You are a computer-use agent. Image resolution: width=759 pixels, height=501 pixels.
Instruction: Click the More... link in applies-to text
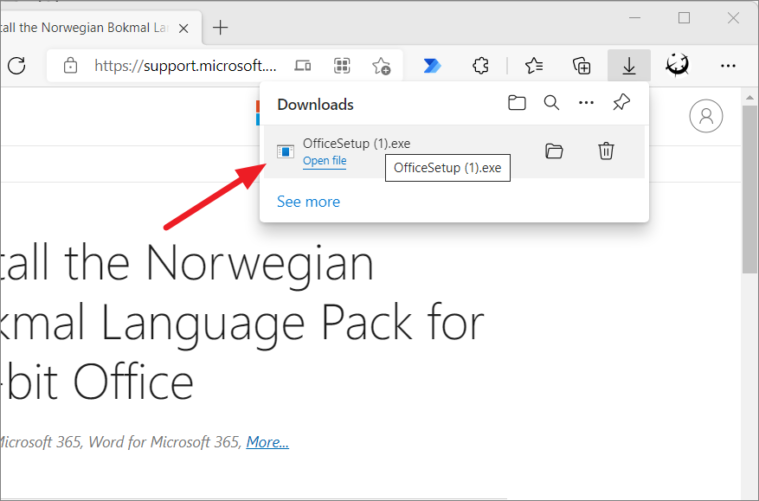tap(267, 442)
